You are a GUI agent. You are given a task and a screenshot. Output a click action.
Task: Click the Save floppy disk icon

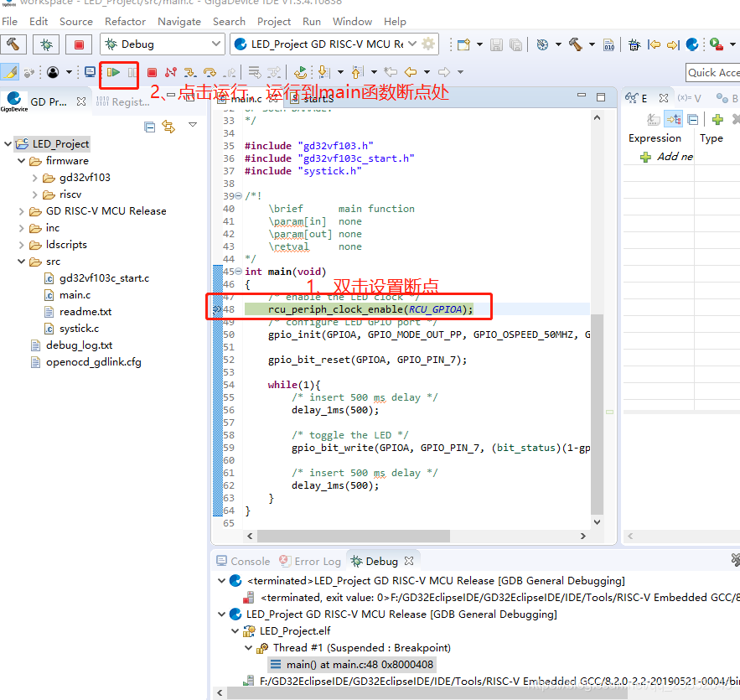pos(496,44)
